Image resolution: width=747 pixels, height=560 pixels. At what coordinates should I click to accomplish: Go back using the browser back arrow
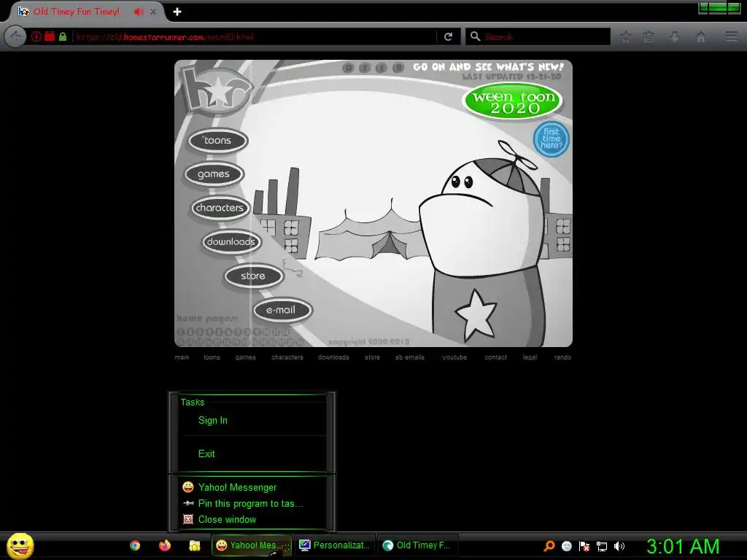click(x=15, y=36)
